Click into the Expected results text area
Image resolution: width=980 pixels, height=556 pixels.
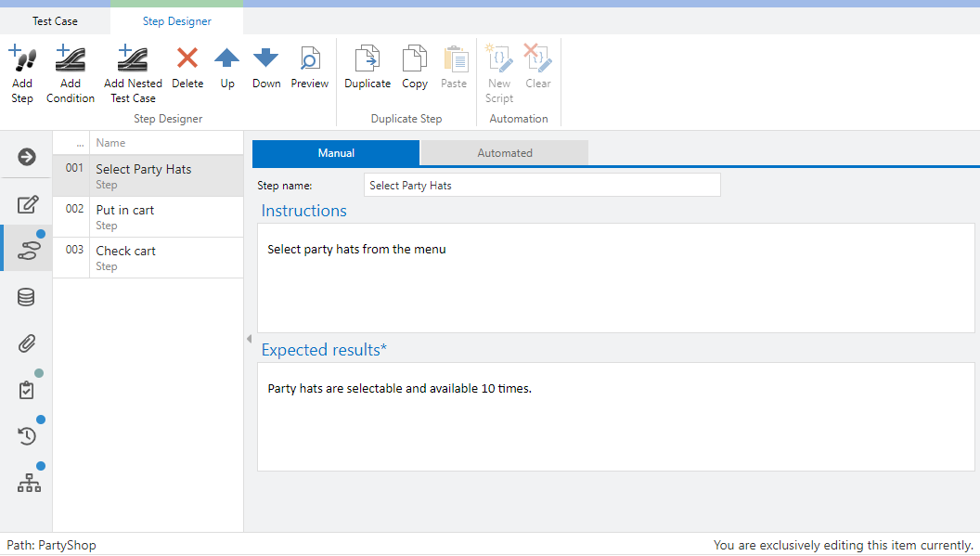click(x=616, y=416)
